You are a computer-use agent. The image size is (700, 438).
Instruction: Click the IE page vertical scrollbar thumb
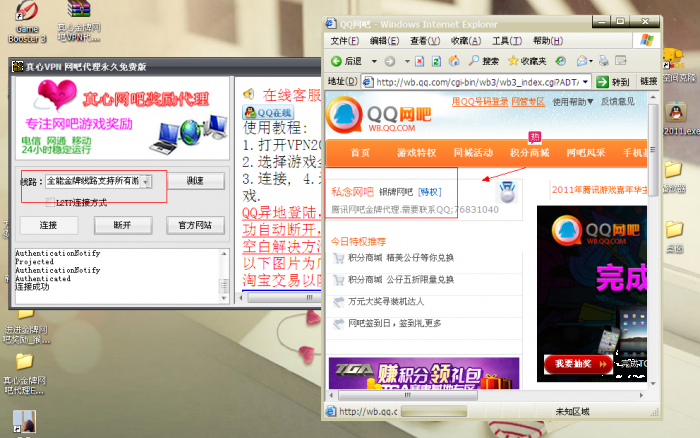(x=653, y=150)
